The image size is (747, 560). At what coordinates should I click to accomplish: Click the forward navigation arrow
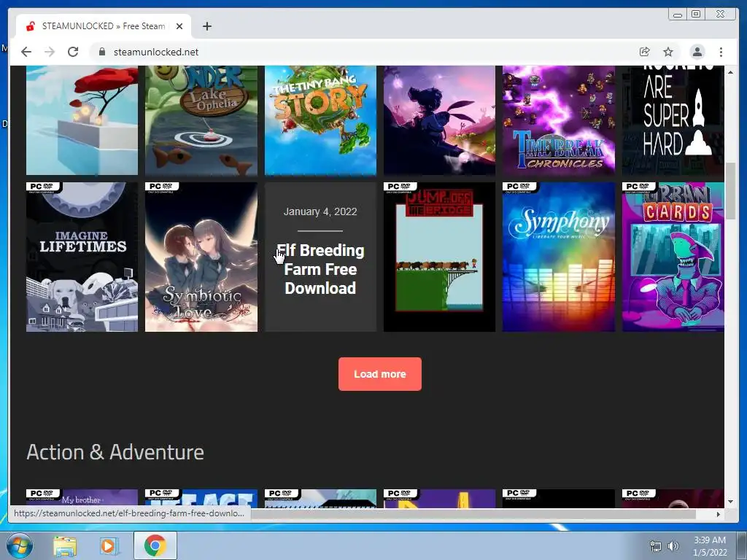tap(50, 52)
